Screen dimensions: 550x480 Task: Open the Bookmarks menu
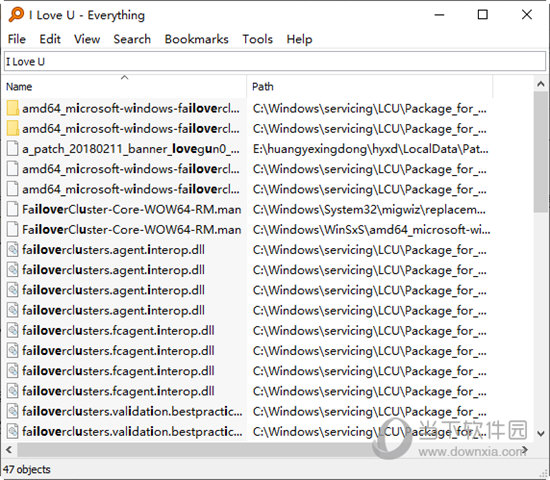[196, 39]
